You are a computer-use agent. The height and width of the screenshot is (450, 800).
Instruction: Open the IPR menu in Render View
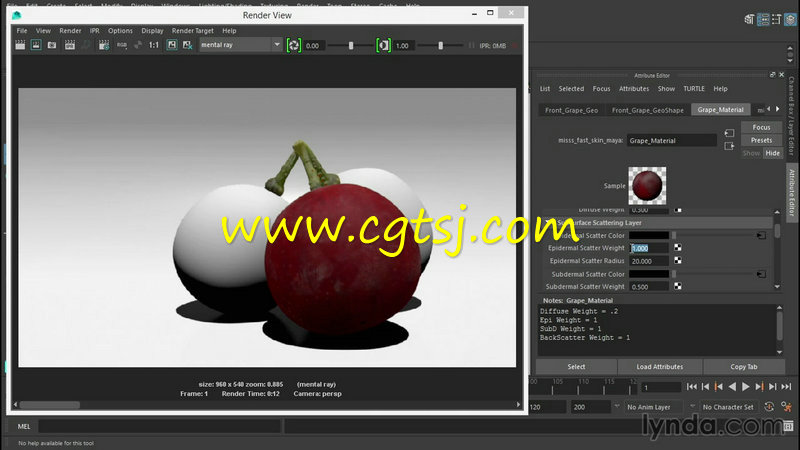click(94, 31)
